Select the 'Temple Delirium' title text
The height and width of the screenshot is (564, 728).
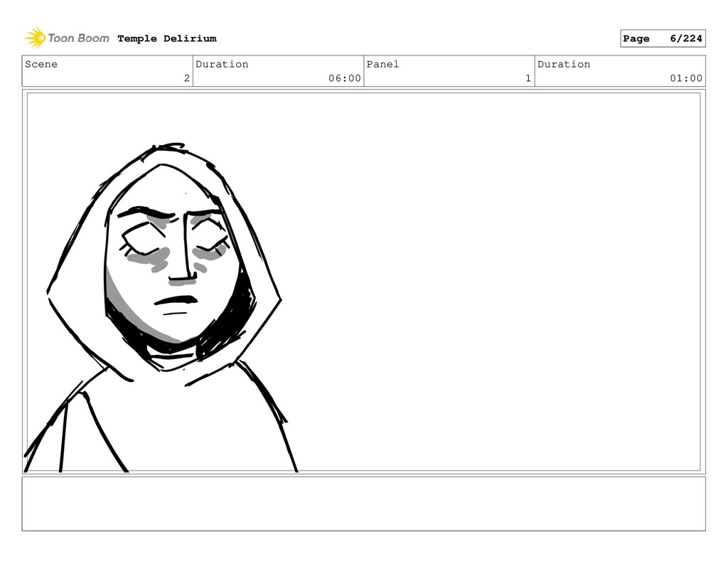(167, 38)
